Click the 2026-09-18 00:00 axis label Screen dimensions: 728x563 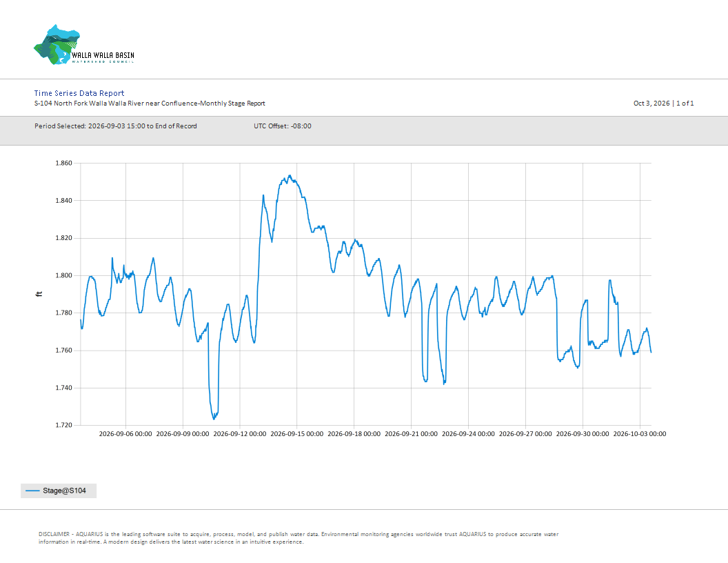(354, 434)
